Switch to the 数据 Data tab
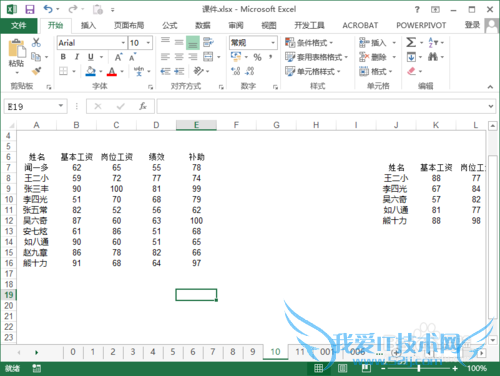Screen dimensions: 500x376 tap(203, 25)
